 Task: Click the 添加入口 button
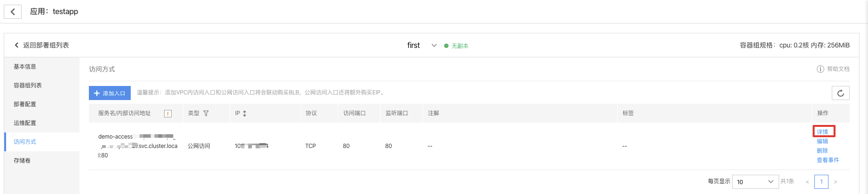click(110, 93)
